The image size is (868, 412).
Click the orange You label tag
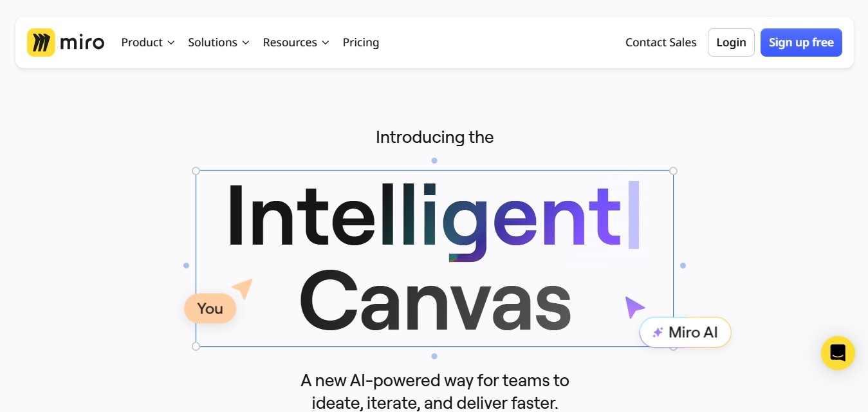coord(210,308)
